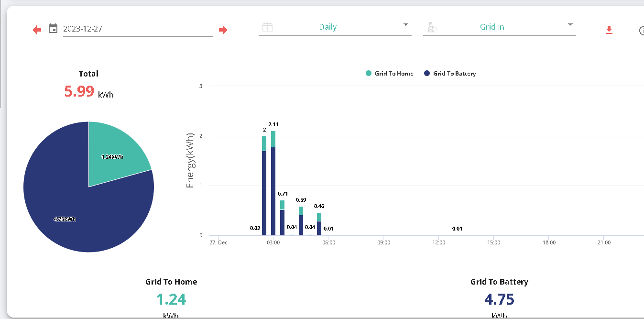
Task: Open the calendar date picker icon
Action: 53,29
